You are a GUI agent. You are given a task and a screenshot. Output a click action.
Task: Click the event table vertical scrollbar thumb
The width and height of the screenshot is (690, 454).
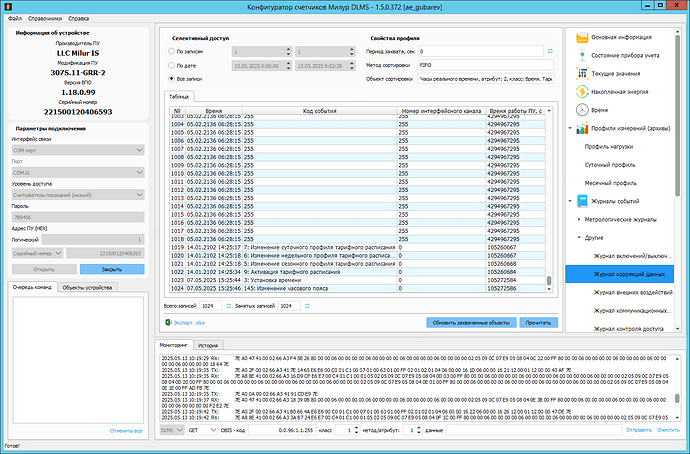[x=549, y=281]
